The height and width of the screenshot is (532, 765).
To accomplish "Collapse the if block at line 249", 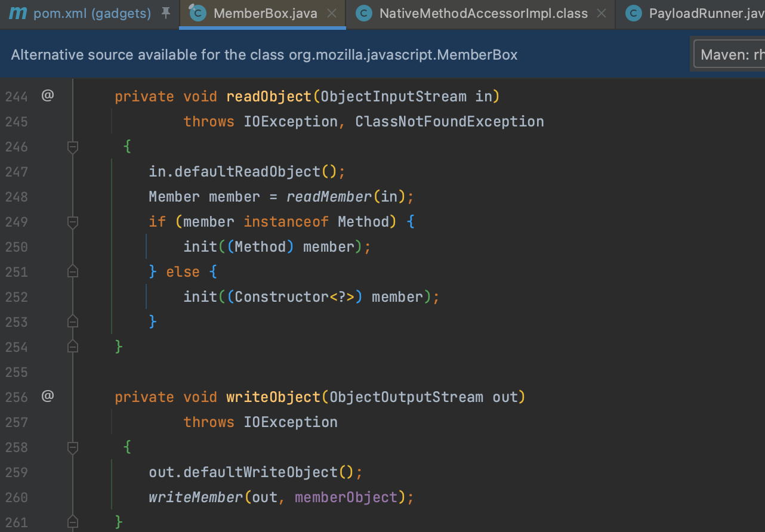I will click(x=73, y=222).
